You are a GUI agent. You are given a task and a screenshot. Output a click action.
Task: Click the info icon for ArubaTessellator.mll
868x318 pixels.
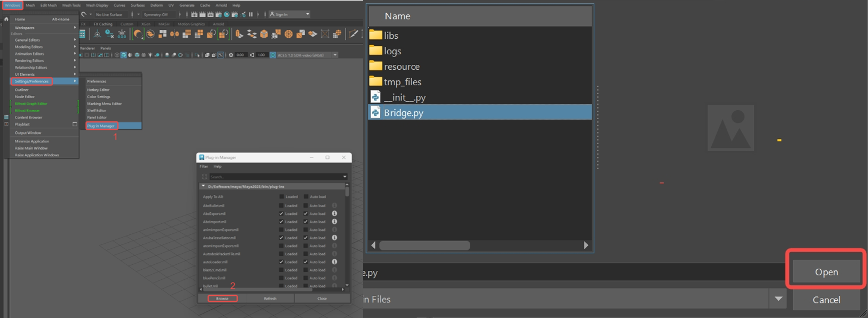335,238
